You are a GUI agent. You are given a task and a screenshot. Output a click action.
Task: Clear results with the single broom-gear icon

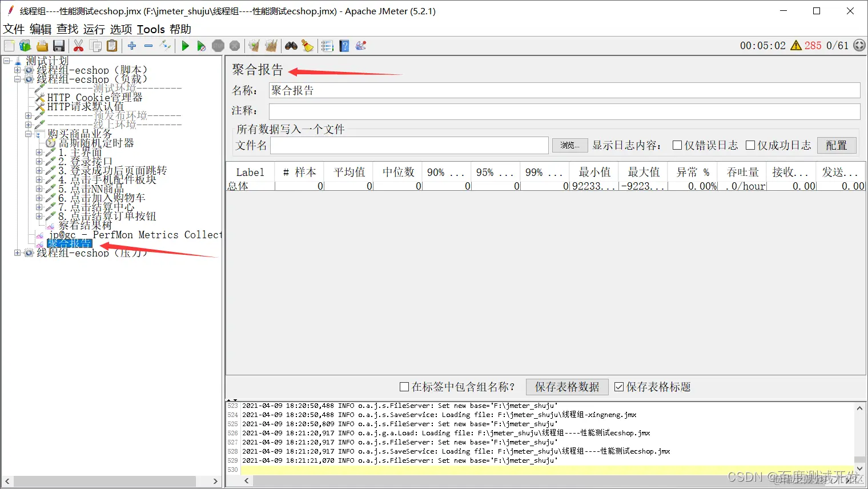click(x=254, y=46)
